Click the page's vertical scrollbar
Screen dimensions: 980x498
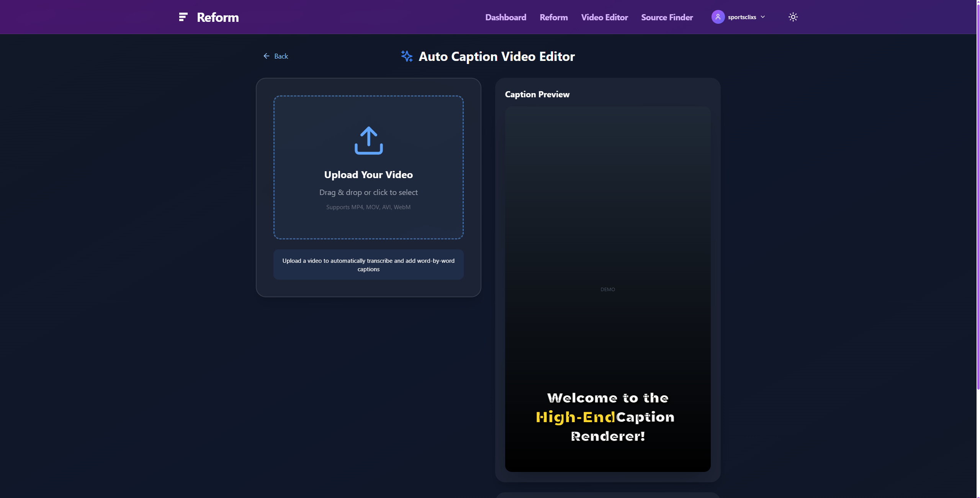click(978, 192)
